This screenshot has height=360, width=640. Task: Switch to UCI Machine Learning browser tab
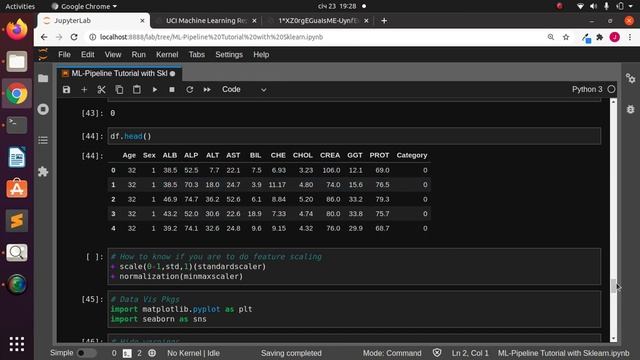[x=206, y=20]
